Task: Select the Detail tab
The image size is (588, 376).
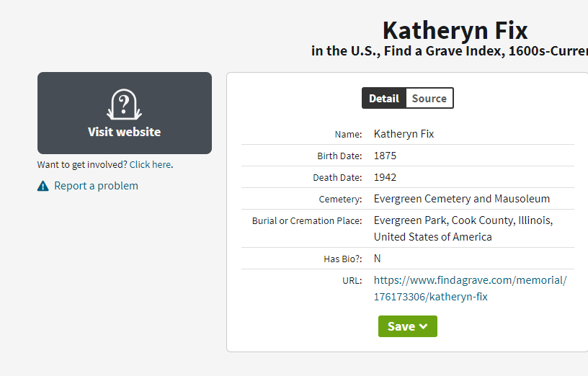Action: (384, 98)
